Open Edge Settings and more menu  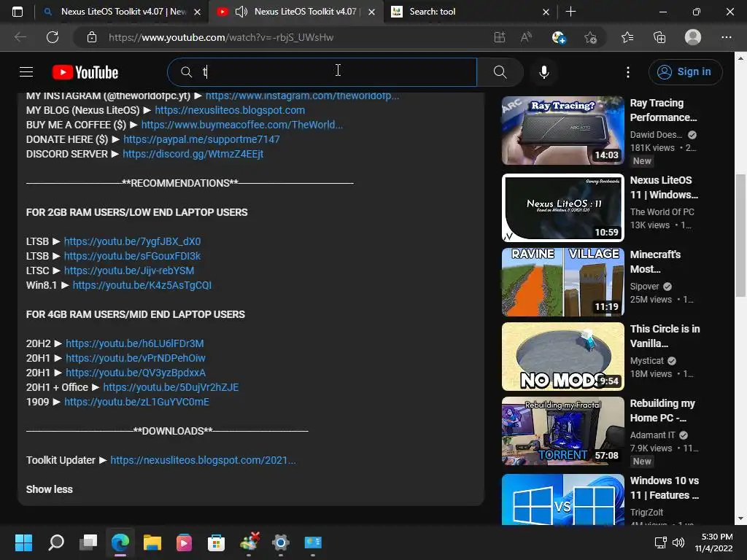pos(726,37)
